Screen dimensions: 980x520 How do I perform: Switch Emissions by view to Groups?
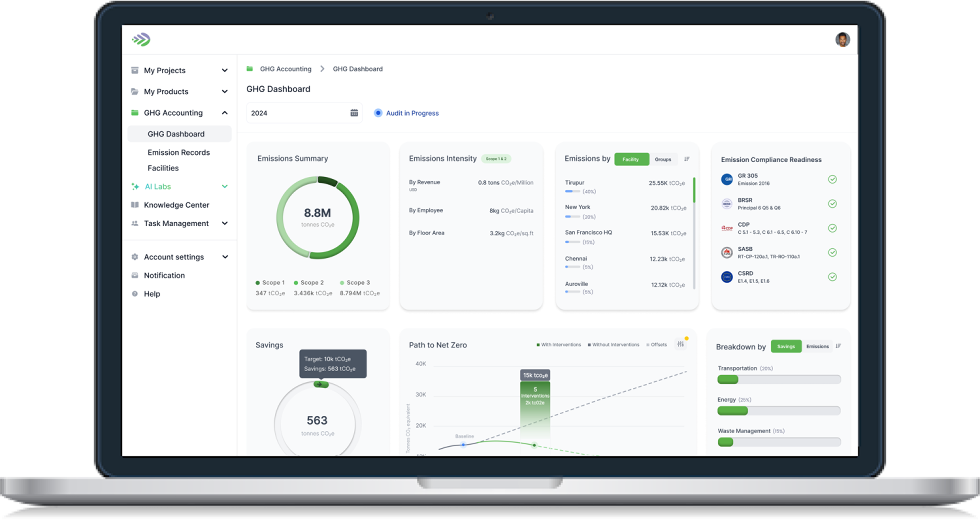663,159
